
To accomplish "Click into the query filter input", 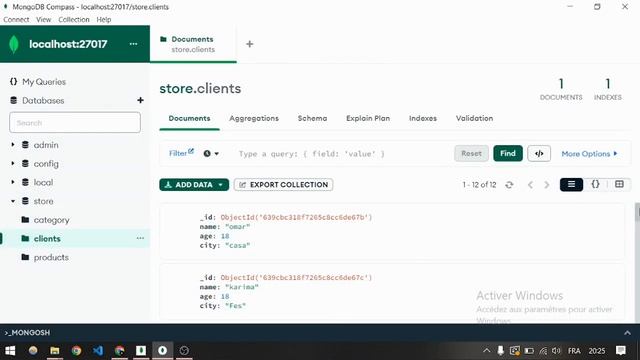I will point(343,154).
